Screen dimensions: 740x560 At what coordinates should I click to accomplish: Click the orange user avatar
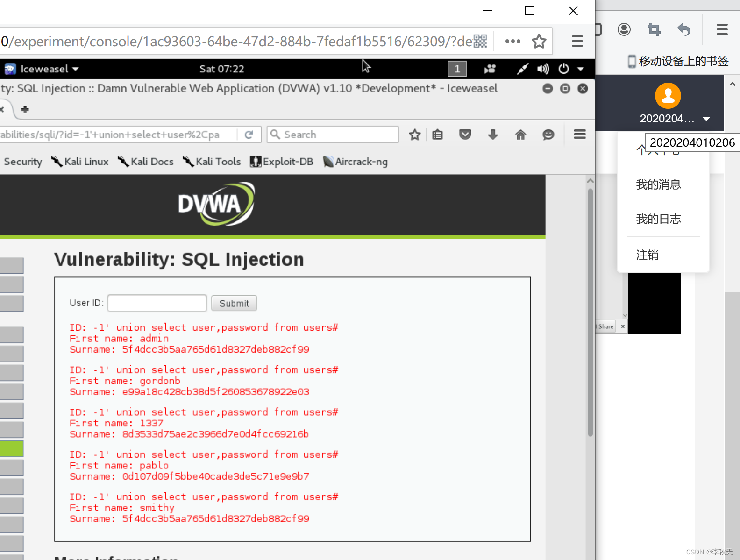tap(668, 96)
